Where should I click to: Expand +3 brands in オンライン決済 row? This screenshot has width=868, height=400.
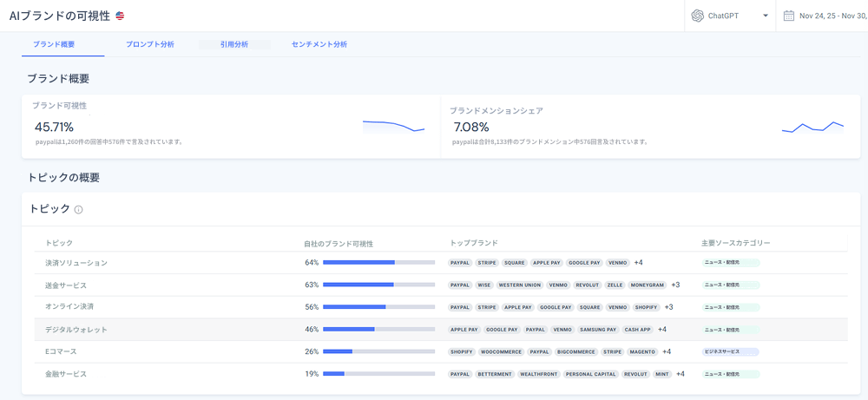pyautogui.click(x=668, y=307)
